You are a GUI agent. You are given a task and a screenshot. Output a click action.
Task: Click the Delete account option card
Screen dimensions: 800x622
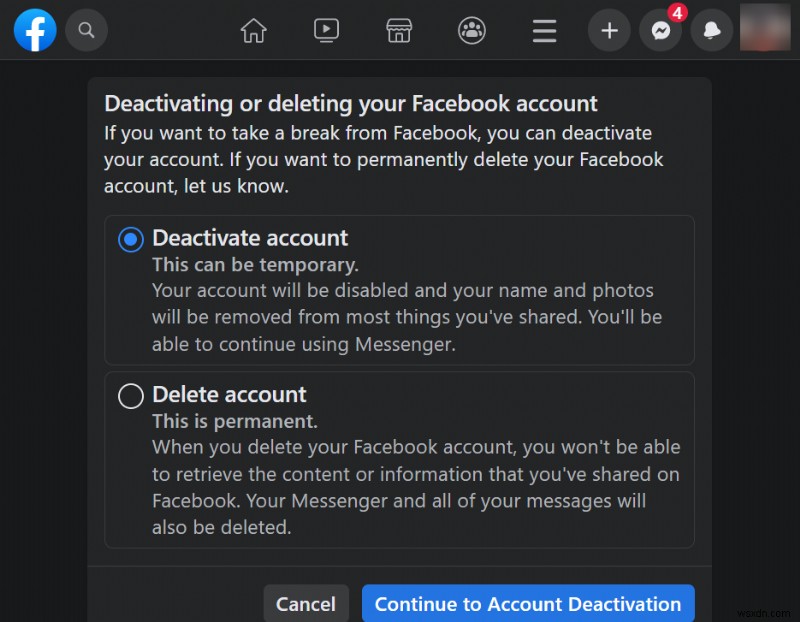[x=400, y=460]
